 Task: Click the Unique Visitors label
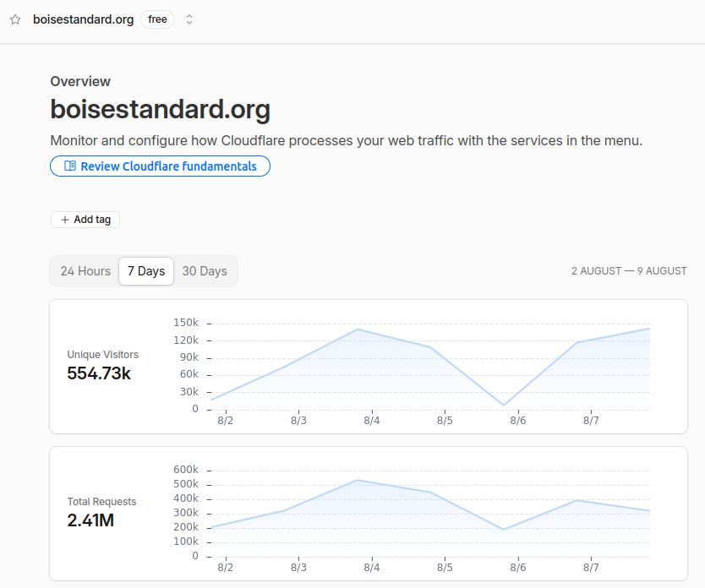click(102, 355)
